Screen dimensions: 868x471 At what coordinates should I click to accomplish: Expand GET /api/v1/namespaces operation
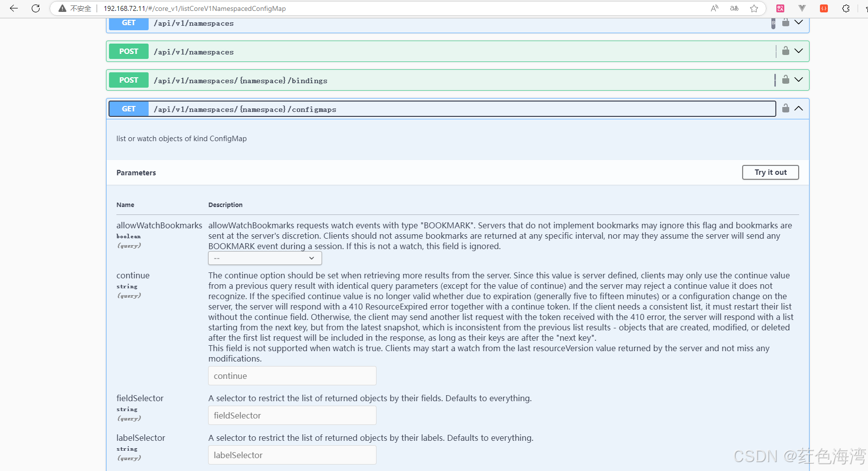pos(799,22)
